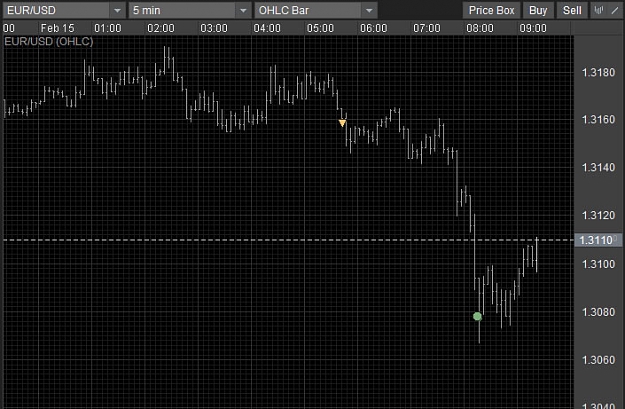Click the 1.3080 price axis label
The height and width of the screenshot is (409, 625).
[598, 312]
